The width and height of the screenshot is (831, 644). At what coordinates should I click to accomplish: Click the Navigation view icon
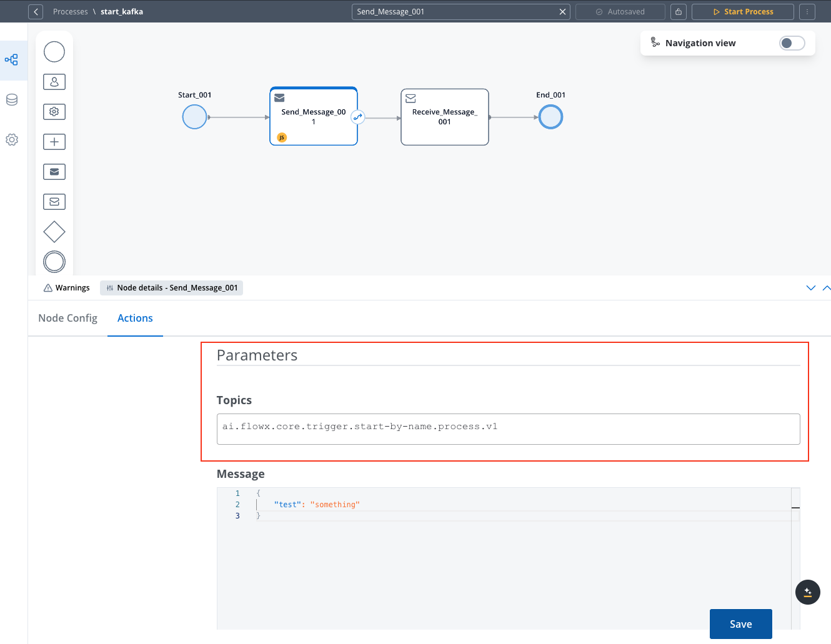pos(655,42)
